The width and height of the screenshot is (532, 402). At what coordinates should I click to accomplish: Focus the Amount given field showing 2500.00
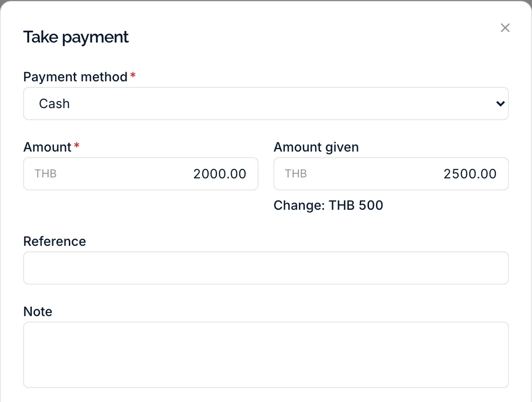tap(391, 173)
